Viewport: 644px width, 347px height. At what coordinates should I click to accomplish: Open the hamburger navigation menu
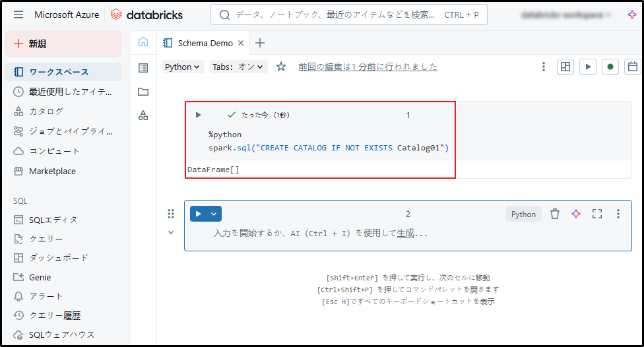pyautogui.click(x=18, y=15)
